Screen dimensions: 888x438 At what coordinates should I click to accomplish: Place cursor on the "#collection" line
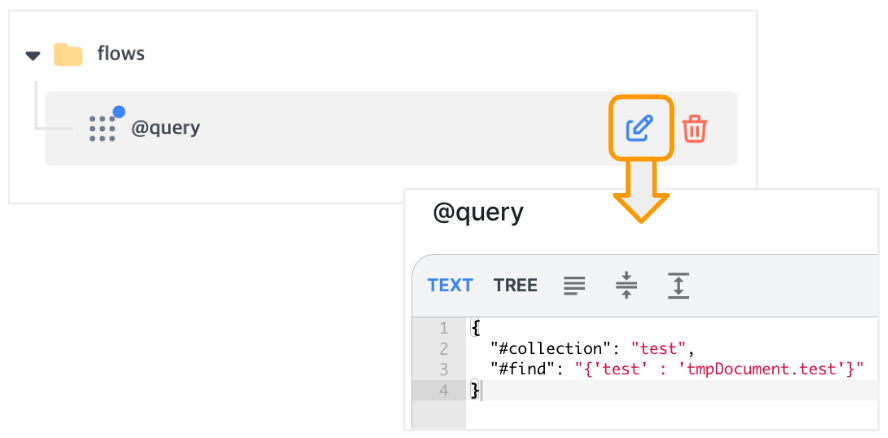pos(592,349)
